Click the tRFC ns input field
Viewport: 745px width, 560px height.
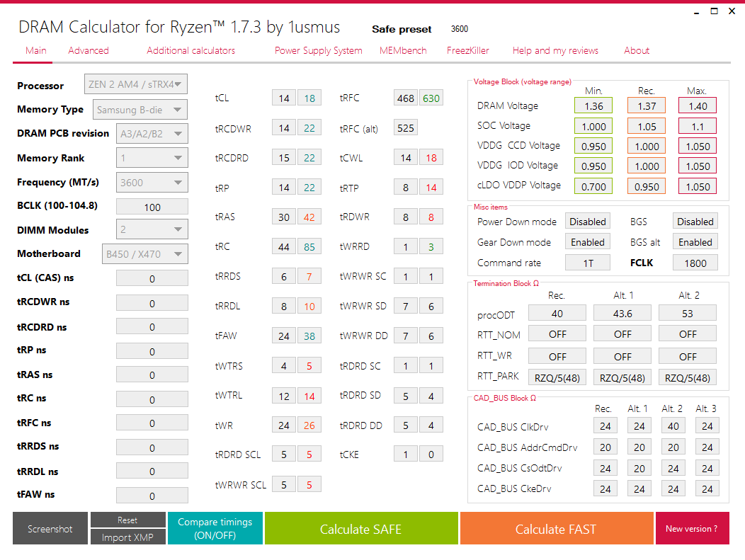(152, 423)
